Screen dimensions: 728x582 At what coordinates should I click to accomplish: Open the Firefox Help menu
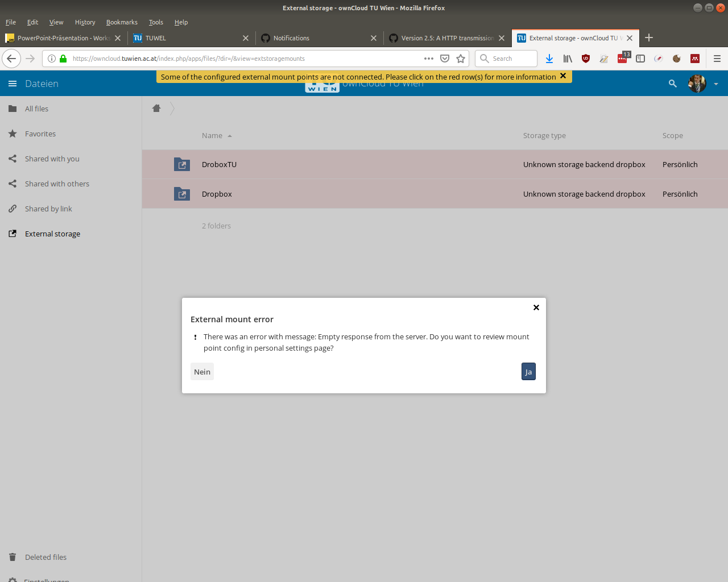point(181,22)
